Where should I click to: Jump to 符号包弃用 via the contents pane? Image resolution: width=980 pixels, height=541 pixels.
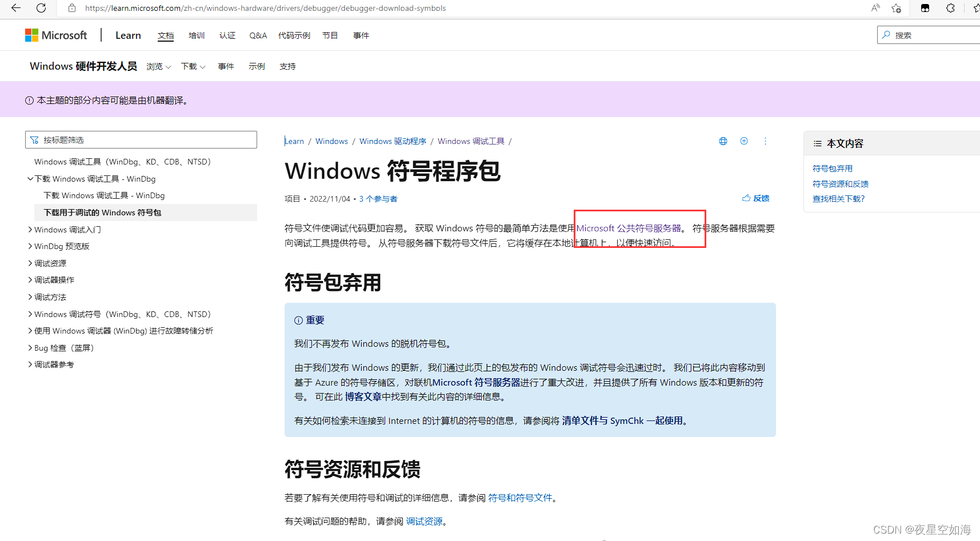coord(832,168)
